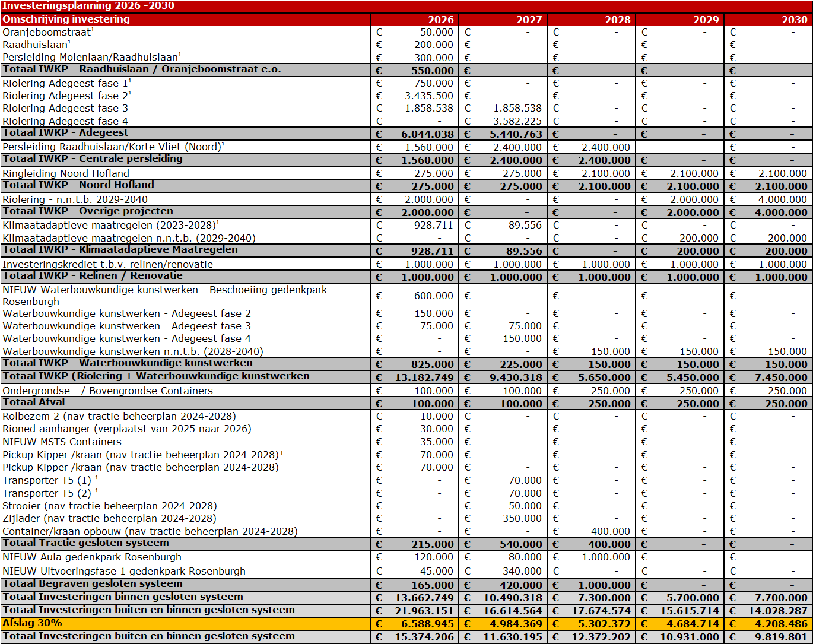This screenshot has height=644, width=813.
Task: Click the 'Ondergrondse - / Bovengrondse Containers' label
Action: point(108,391)
